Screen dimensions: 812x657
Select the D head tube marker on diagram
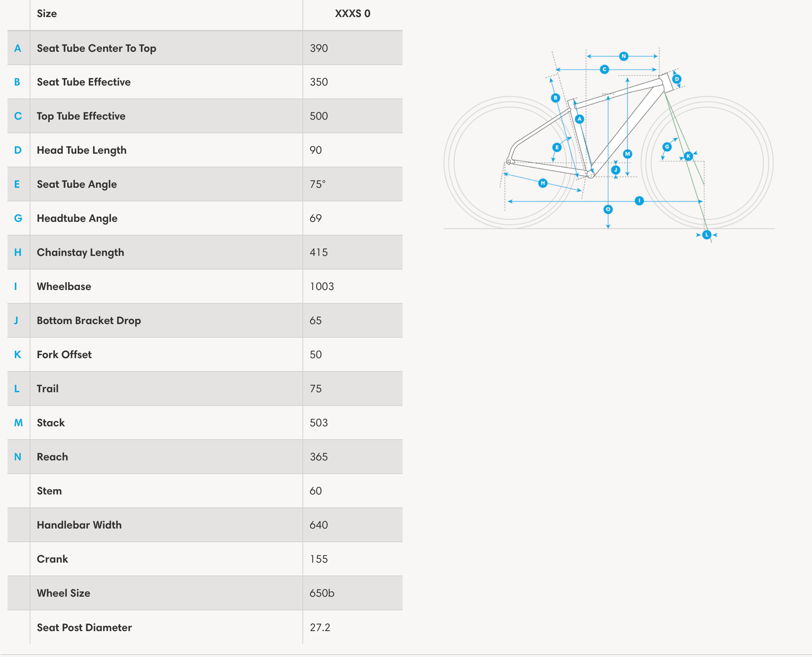pos(676,79)
